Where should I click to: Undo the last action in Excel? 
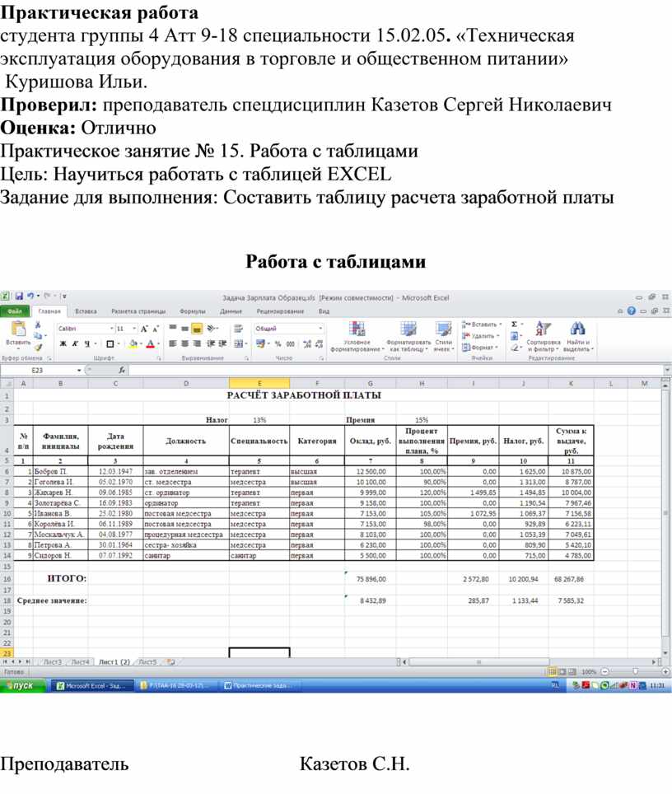31,297
